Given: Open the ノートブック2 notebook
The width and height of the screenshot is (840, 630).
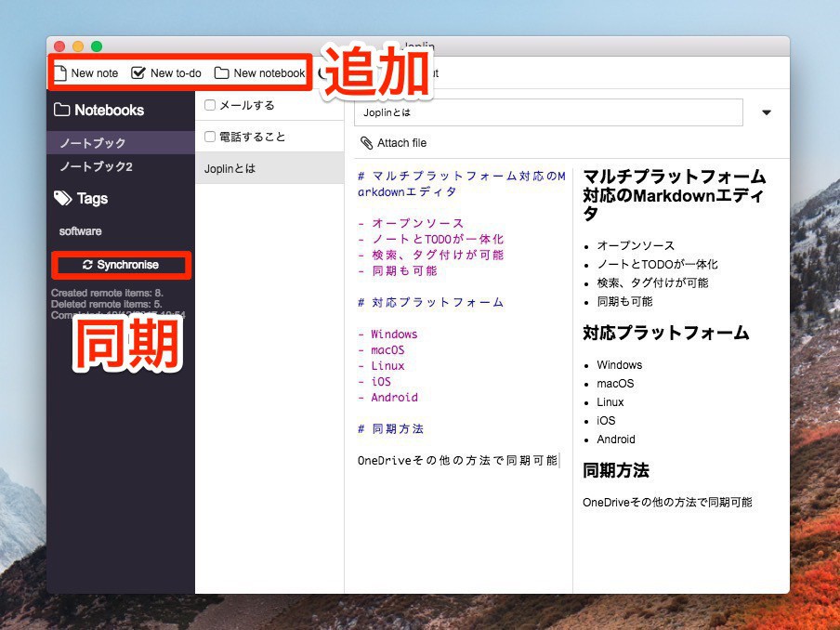Looking at the screenshot, I should 97,166.
